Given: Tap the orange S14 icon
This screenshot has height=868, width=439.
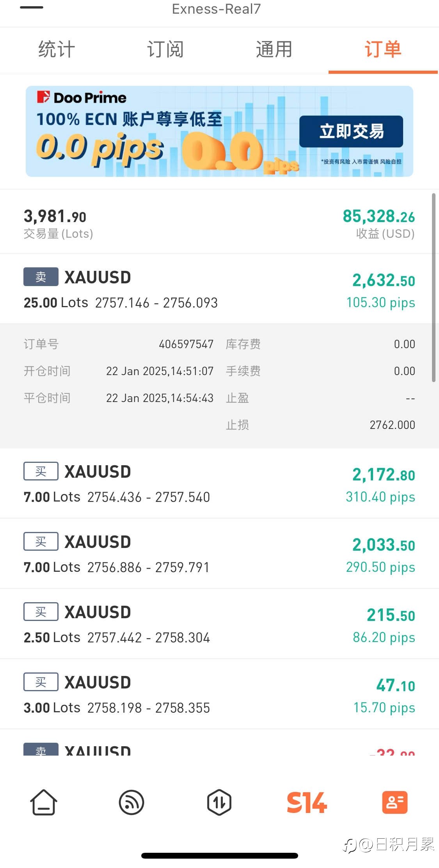Looking at the screenshot, I should click(307, 802).
